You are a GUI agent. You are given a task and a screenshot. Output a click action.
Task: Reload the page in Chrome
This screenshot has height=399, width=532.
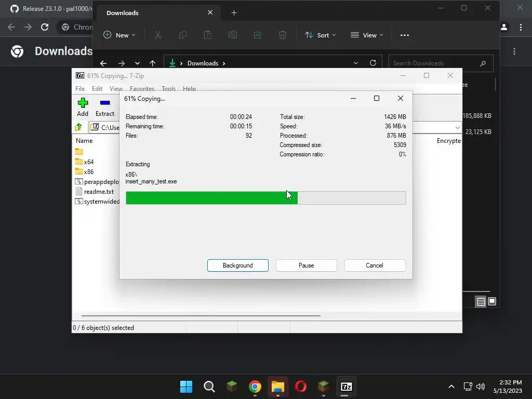click(x=45, y=27)
